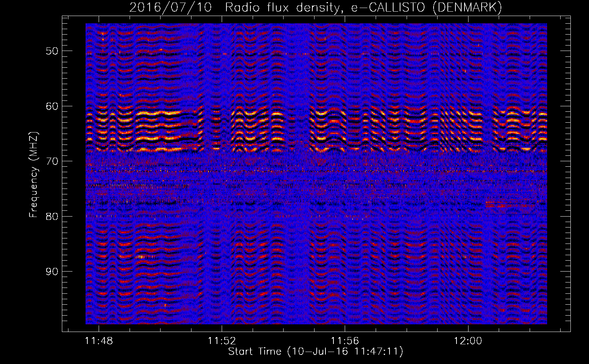Click the 80 frequency tick label
Image resolution: width=589 pixels, height=364 pixels.
click(52, 217)
